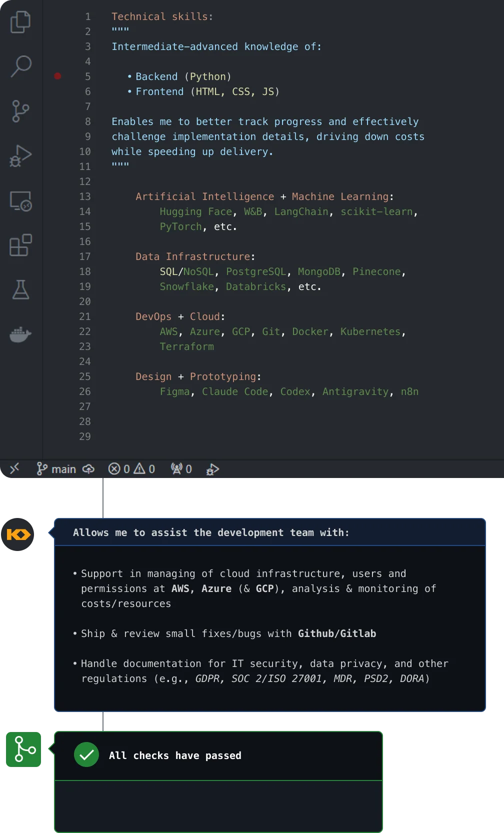The height and width of the screenshot is (833, 504).
Task: Click the remote window status bar icon
Action: point(14,468)
